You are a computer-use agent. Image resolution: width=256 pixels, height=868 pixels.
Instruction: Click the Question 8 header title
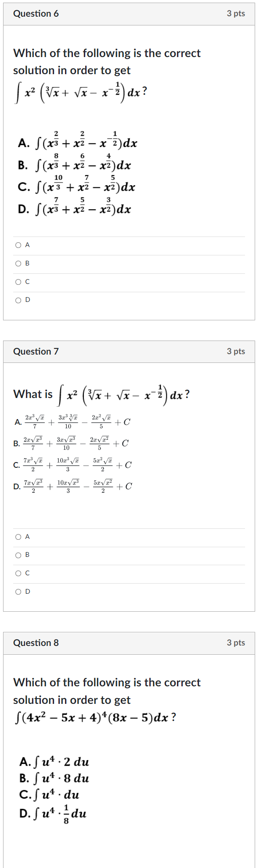click(36, 643)
